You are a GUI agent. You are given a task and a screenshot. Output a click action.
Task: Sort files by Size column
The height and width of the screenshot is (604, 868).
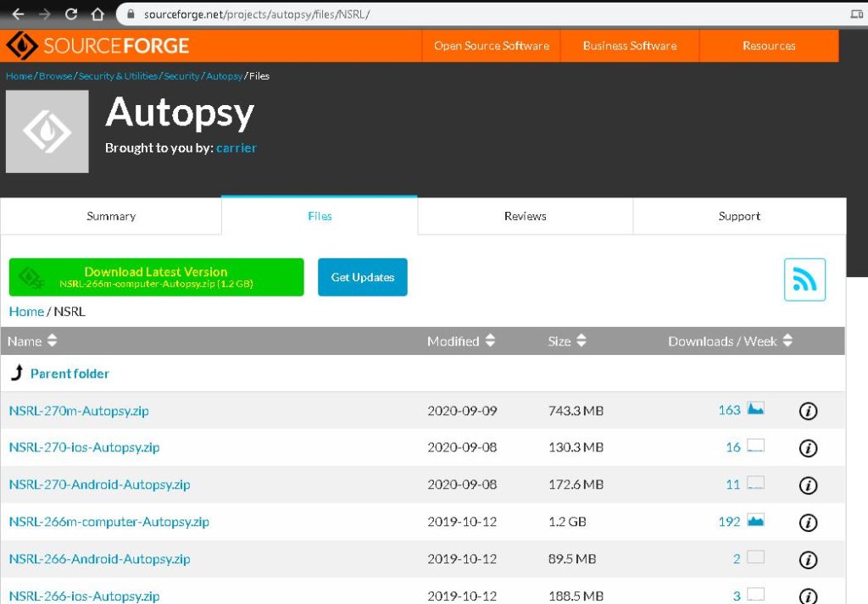point(567,341)
